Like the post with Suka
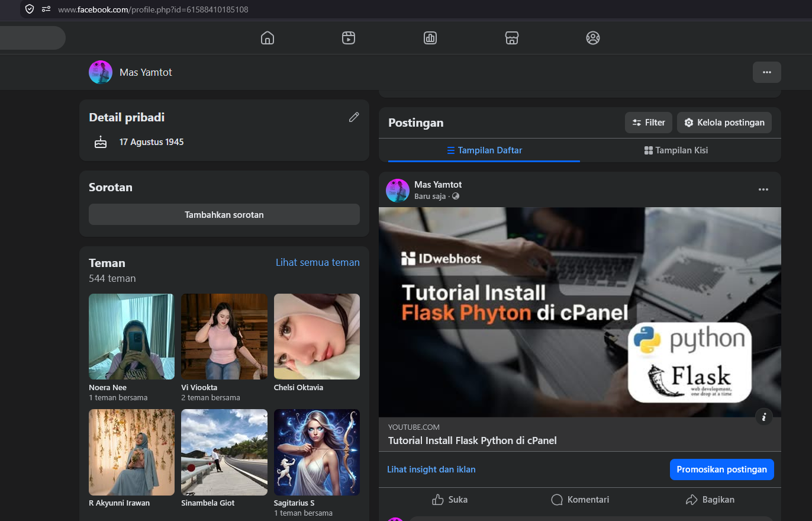 (450, 500)
